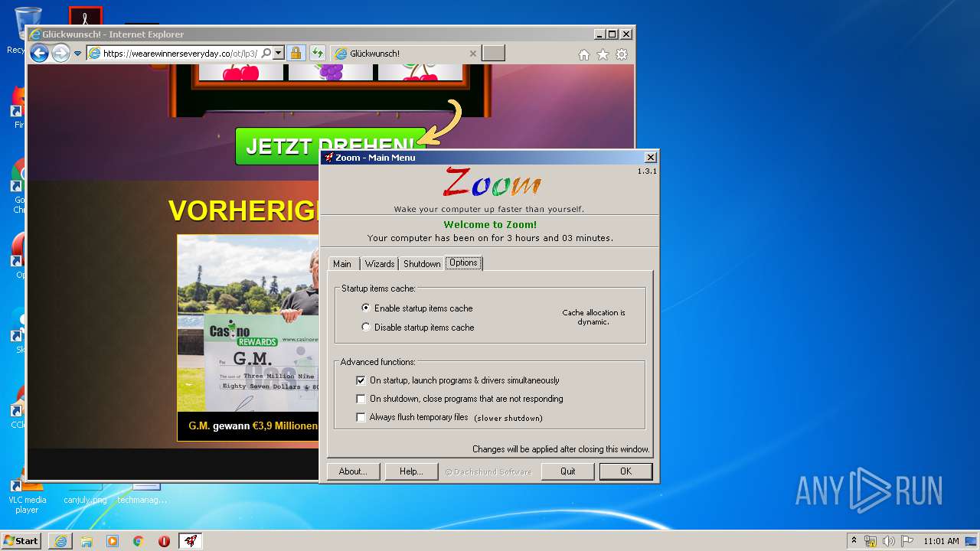Close the Glückwunsch! tab
This screenshot has width=980, height=551.
(x=472, y=54)
